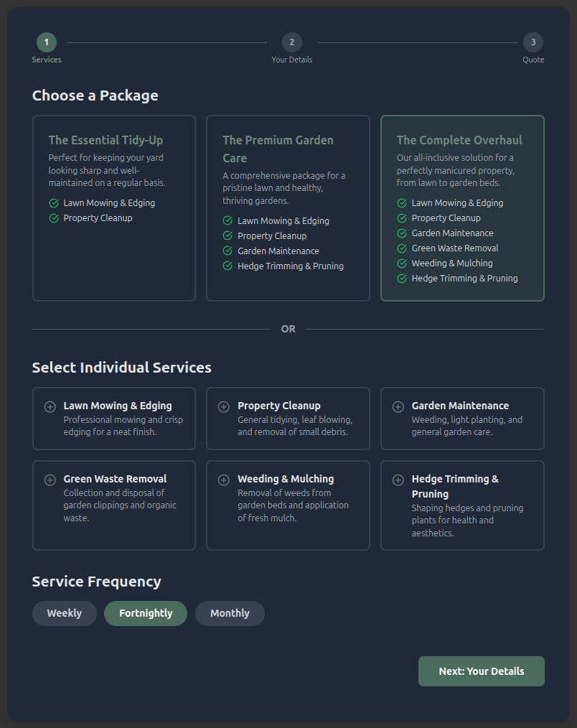The image size is (577, 728).
Task: Click the plus icon beside Hedge Trimming & Pruning
Action: click(x=398, y=480)
